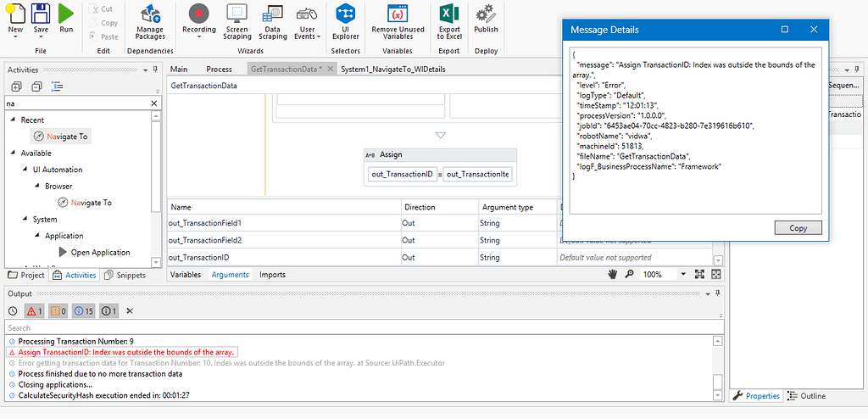Toggle warning messages filter in Output
Image resolution: width=868 pixels, height=419 pixels.
coord(57,311)
